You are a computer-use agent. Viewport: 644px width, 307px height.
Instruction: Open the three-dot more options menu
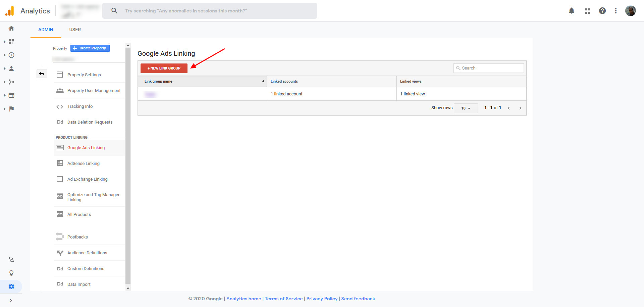[616, 11]
